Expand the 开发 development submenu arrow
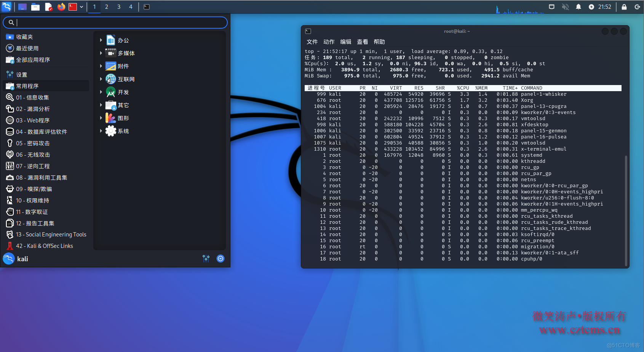Image resolution: width=644 pixels, height=352 pixels. 101,92
